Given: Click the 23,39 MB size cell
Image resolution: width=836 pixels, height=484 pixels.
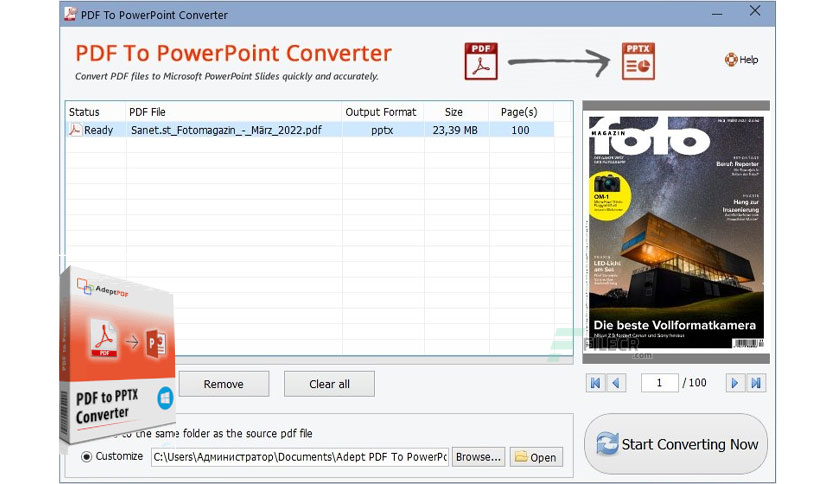Looking at the screenshot, I should tap(455, 130).
